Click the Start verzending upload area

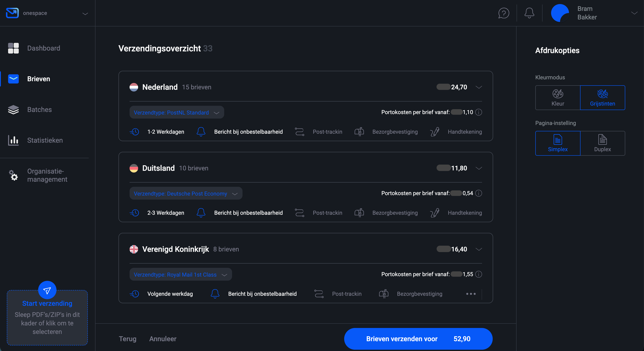[47, 318]
